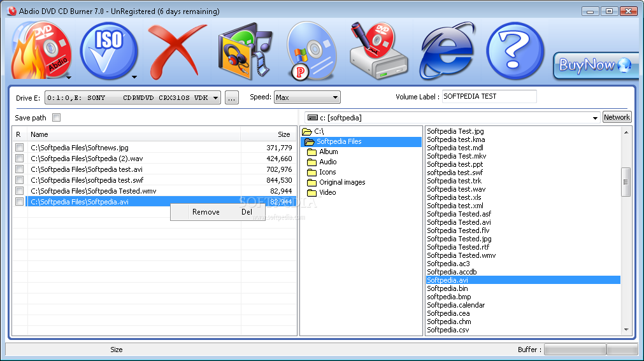Screen dimensions: 644x361
Task: Open the Internet Explorer website icon
Action: 447,50
